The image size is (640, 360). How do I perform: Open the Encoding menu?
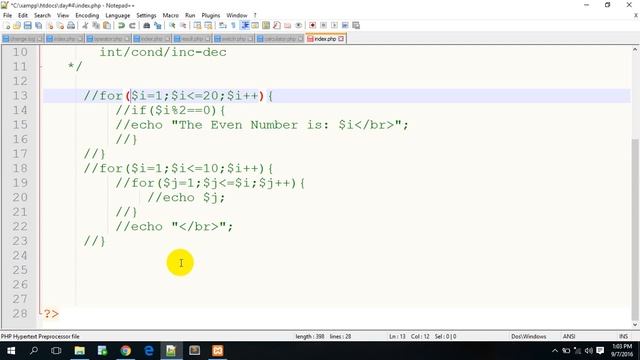pyautogui.click(x=87, y=15)
